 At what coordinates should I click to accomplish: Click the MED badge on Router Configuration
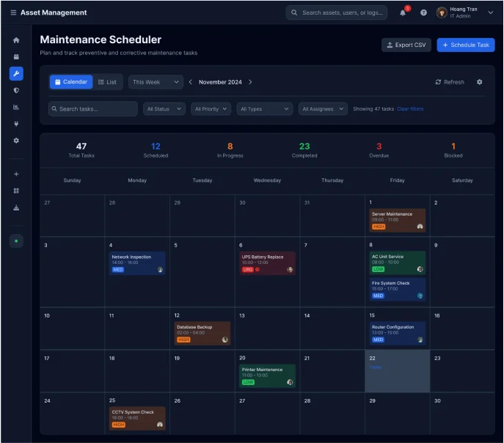(378, 340)
